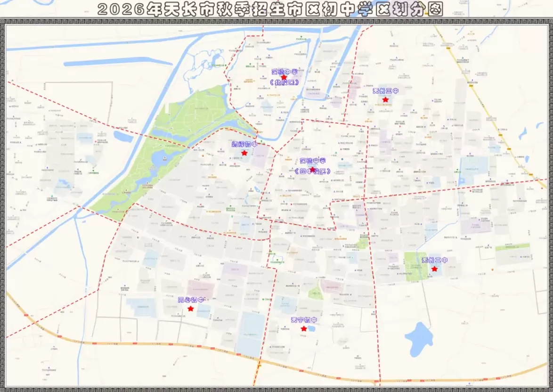Select the 天长二中 school label
The height and width of the screenshot is (392, 553).
(x=434, y=260)
